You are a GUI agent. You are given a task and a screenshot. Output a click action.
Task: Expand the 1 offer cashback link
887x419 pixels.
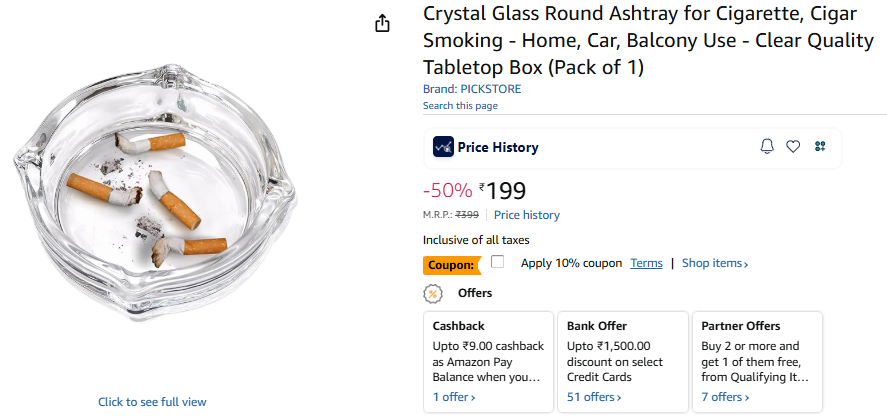(x=453, y=397)
